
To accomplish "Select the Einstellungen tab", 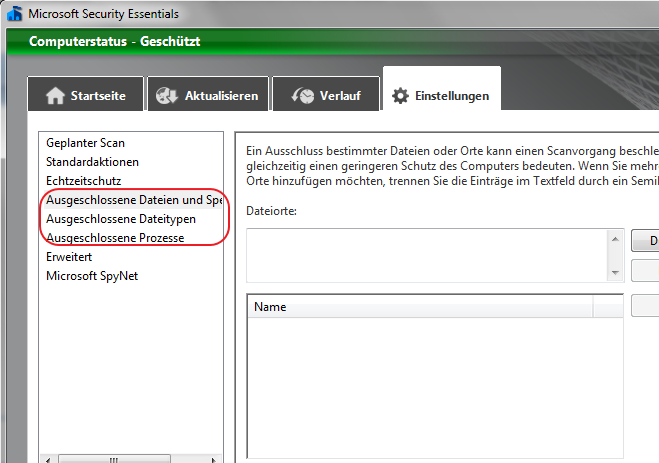I will [x=442, y=89].
